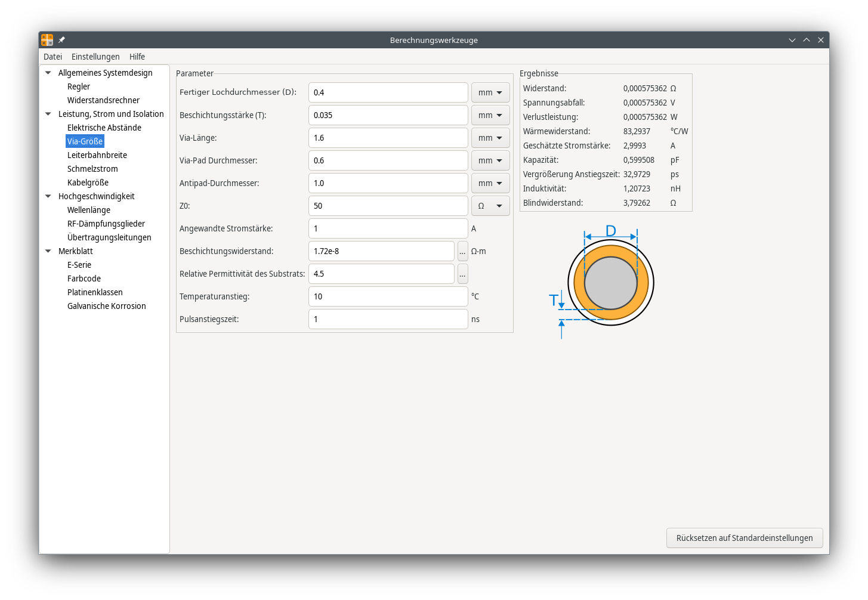Click the Angewandte Stromstärke input field
Viewport: 868px width, 600px height.
click(388, 228)
